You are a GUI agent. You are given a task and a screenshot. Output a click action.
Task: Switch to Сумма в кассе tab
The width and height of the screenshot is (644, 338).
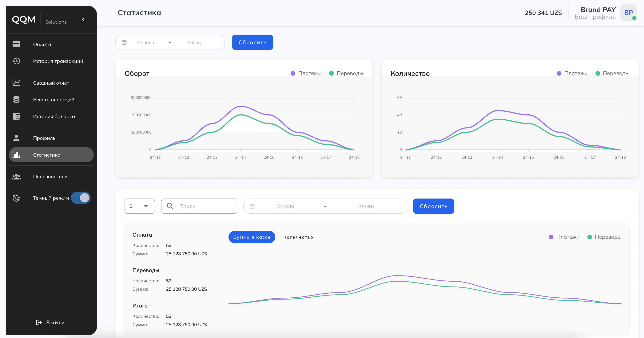(252, 237)
